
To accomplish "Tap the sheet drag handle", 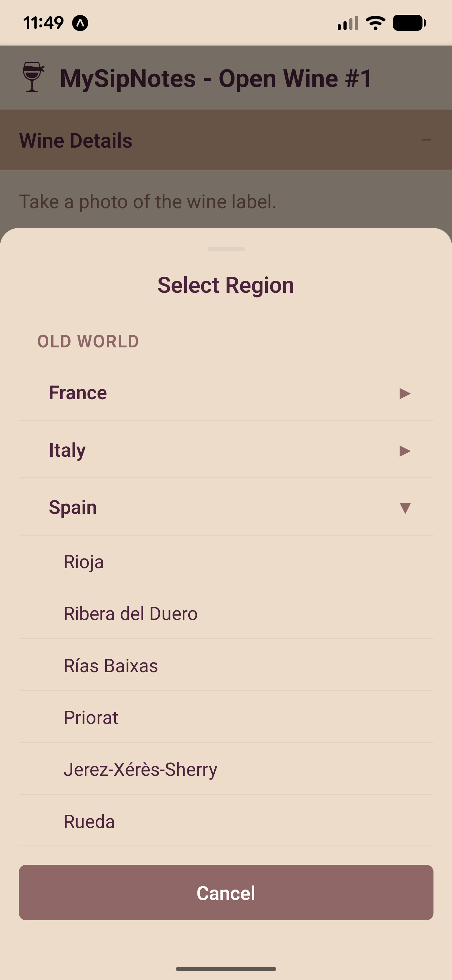I will click(x=226, y=249).
